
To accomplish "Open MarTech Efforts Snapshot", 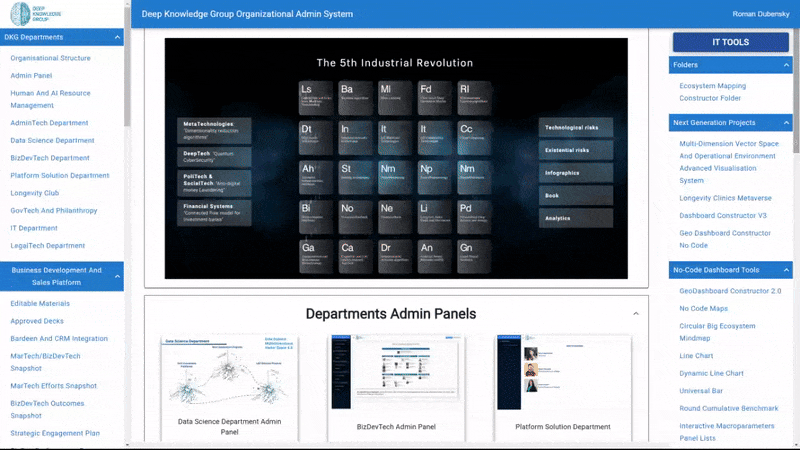I will pos(54,386).
